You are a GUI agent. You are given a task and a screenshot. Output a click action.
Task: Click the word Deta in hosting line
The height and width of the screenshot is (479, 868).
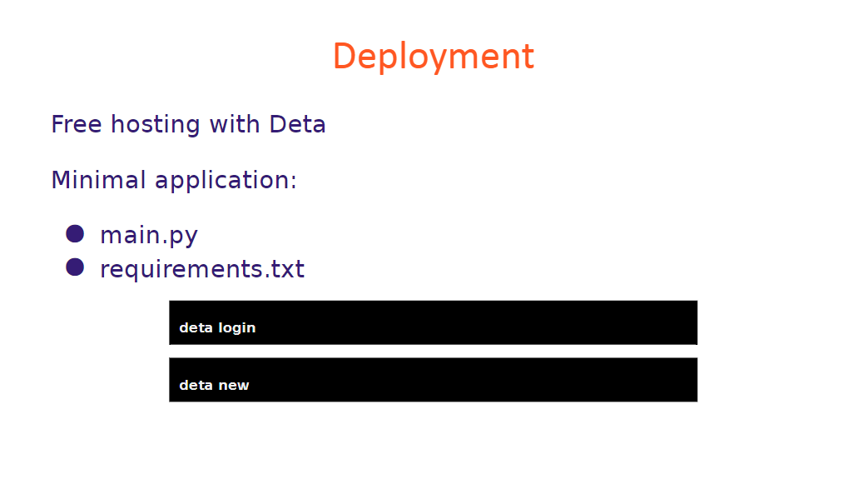coord(297,125)
